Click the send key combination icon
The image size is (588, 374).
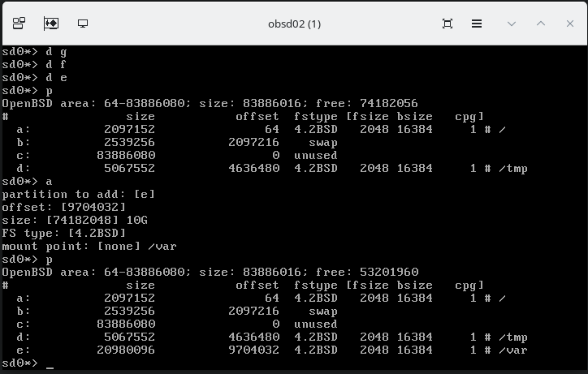(x=50, y=24)
